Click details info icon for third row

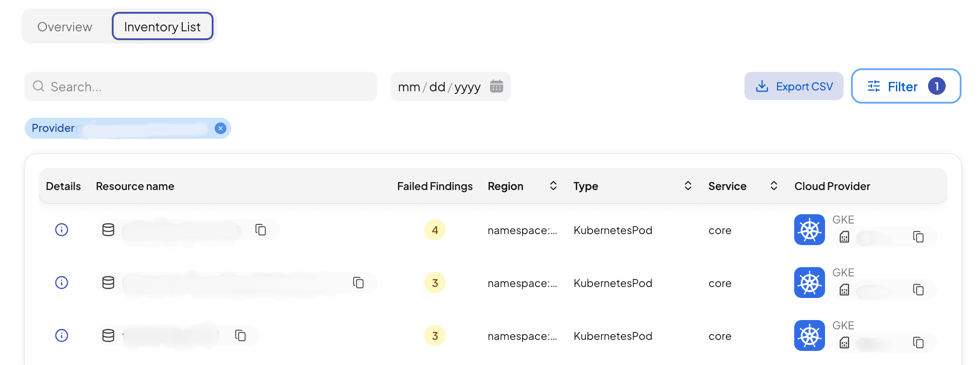click(x=62, y=335)
